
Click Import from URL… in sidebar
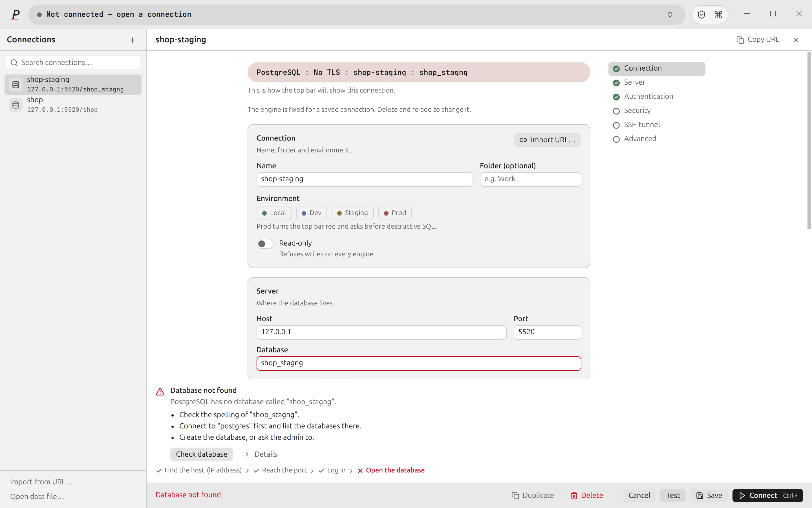pyautogui.click(x=42, y=481)
